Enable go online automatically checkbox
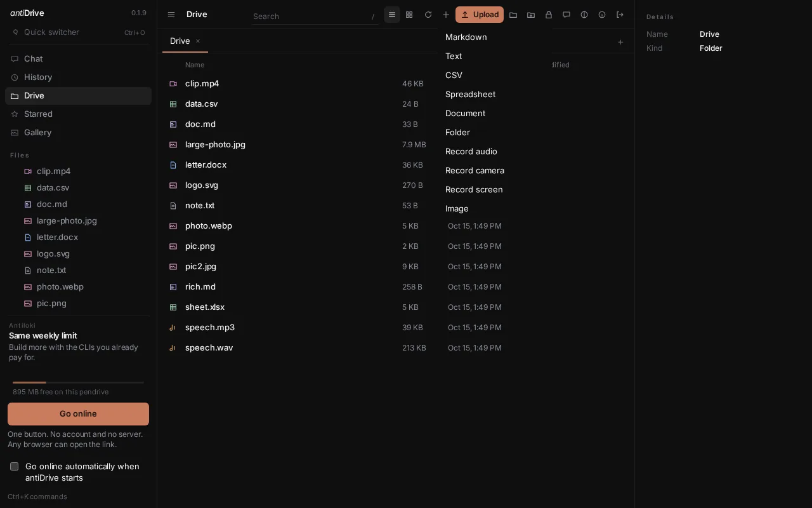 pos(14,466)
